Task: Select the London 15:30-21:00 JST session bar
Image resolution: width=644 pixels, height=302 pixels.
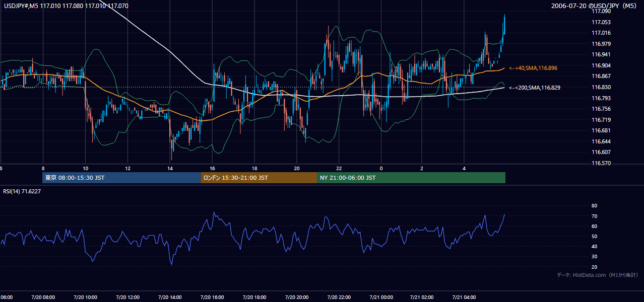Action: point(259,178)
